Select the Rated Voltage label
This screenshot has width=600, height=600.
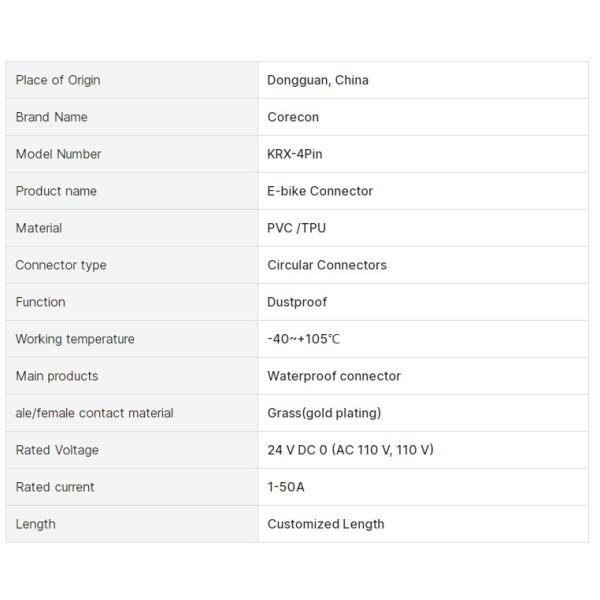[57, 450]
